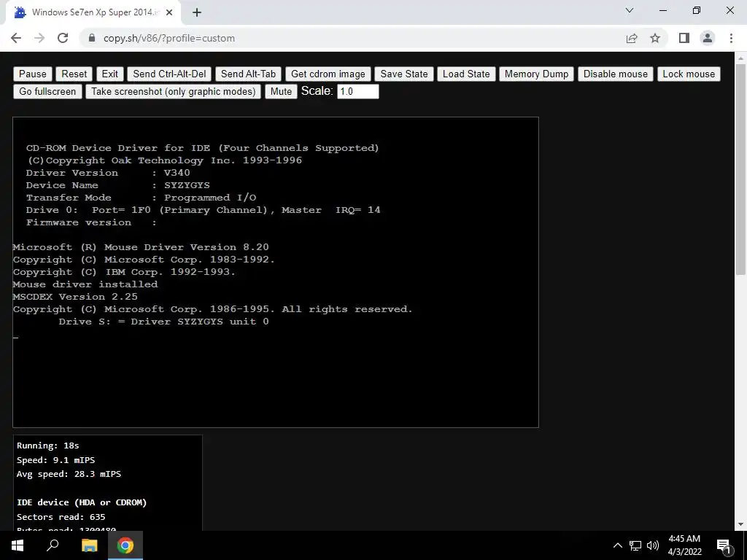
Task: Send Ctrl-Alt-Del to the emulator
Action: tap(169, 74)
